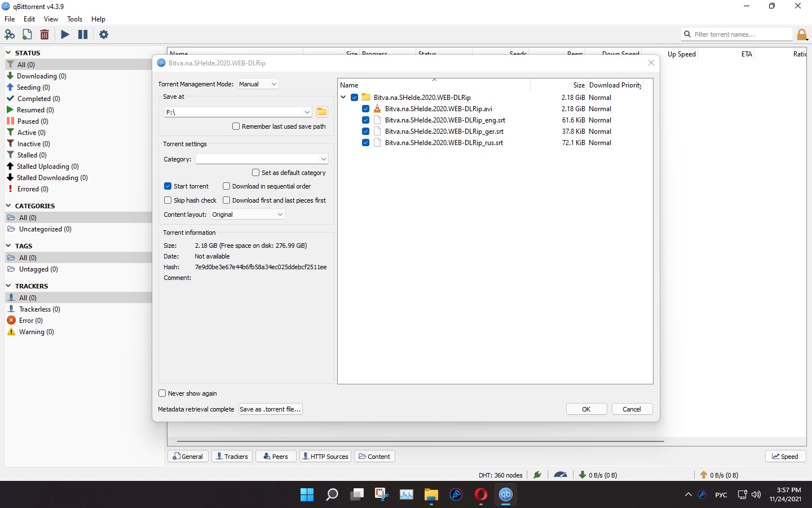Click the upload speed status arrow

tap(704, 475)
